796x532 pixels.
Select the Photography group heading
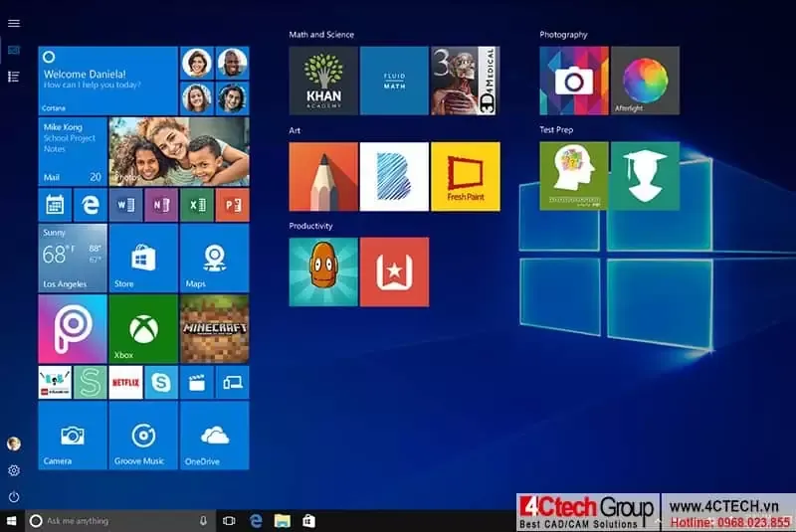(563, 35)
